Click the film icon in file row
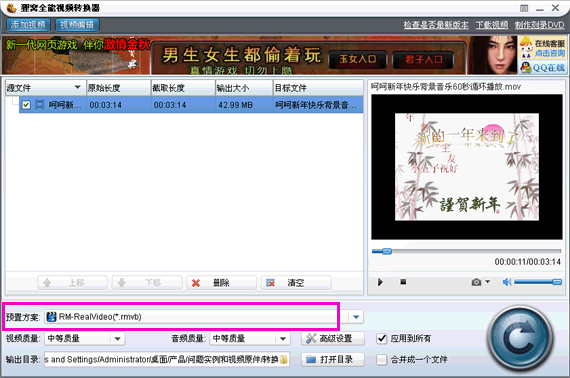This screenshot has width=570, height=378. pos(39,105)
